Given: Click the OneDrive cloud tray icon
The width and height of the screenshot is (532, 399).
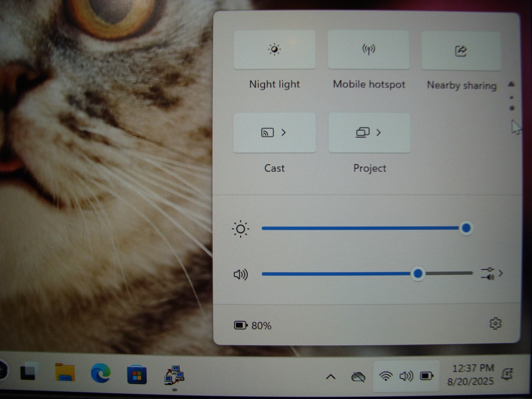Looking at the screenshot, I should (x=358, y=377).
